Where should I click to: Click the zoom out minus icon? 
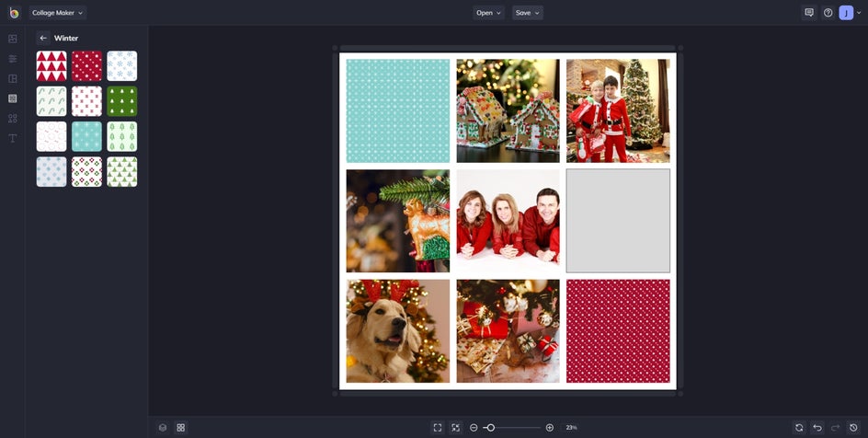tap(474, 428)
